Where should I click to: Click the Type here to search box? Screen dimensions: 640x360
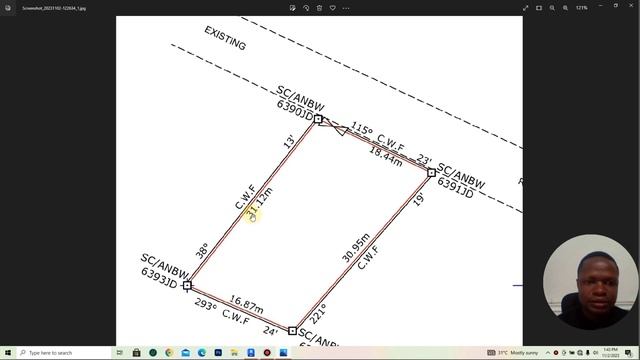pos(65,353)
